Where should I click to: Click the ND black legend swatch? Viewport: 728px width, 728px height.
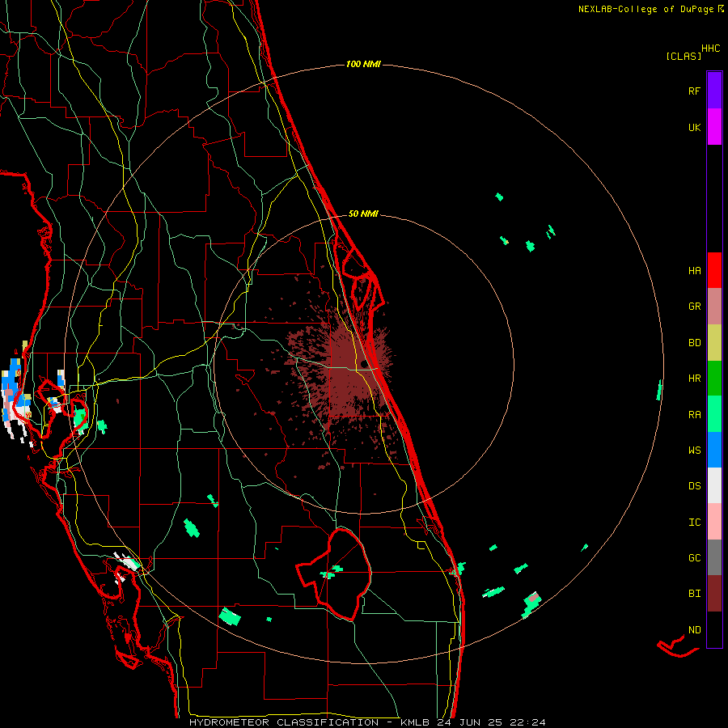pos(714,629)
